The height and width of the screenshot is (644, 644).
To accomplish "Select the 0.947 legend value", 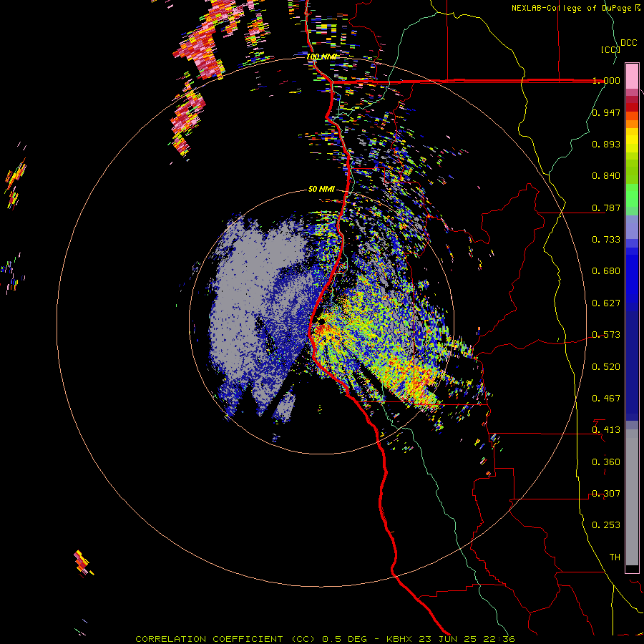I will pos(606,112).
